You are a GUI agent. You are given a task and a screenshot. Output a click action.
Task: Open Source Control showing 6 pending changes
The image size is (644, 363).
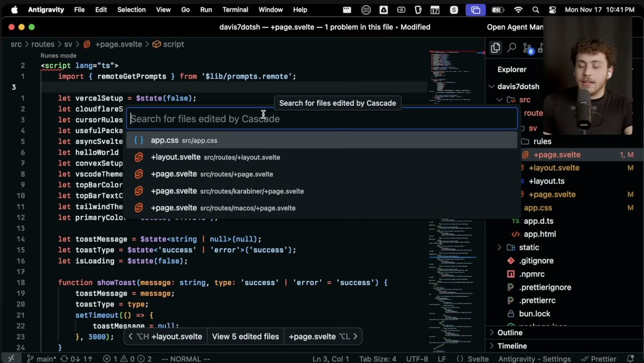[x=527, y=48]
